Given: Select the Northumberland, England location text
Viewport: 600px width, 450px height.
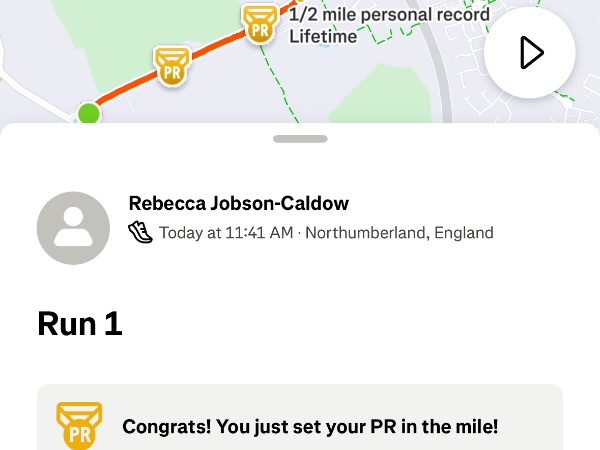Looking at the screenshot, I should (399, 233).
